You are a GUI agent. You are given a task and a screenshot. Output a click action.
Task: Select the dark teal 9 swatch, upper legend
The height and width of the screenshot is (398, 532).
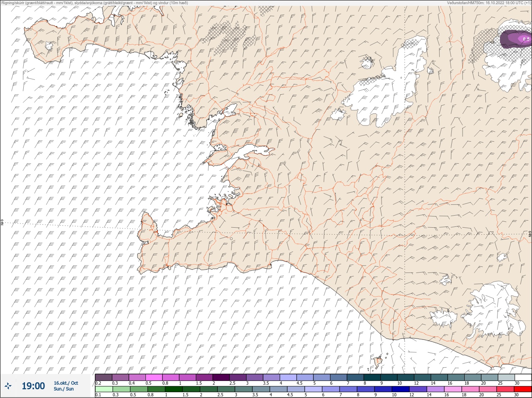(x=389, y=377)
